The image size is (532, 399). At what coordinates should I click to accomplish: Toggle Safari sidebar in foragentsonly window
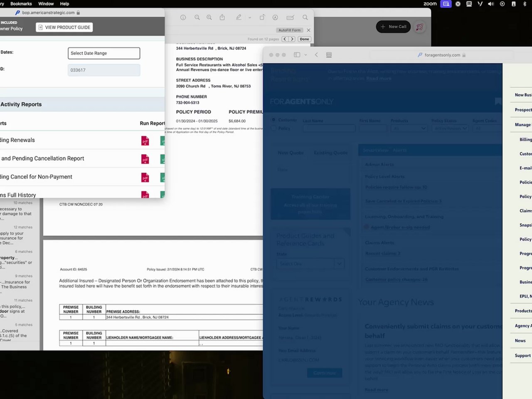tap(297, 55)
